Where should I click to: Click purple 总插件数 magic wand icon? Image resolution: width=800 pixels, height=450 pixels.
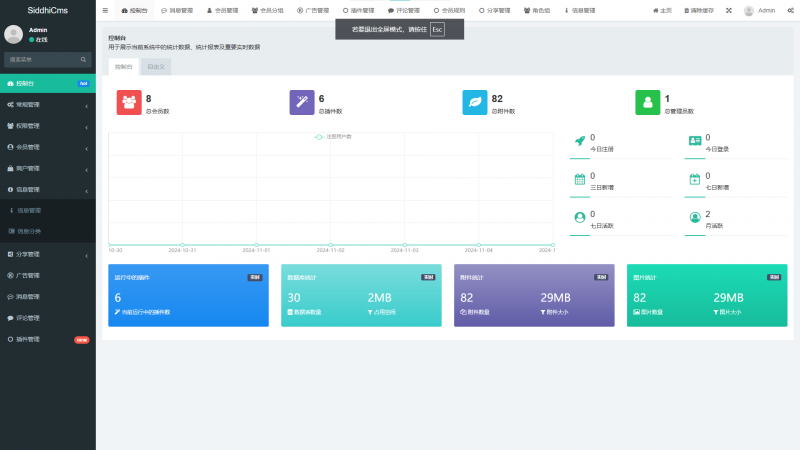click(x=302, y=103)
